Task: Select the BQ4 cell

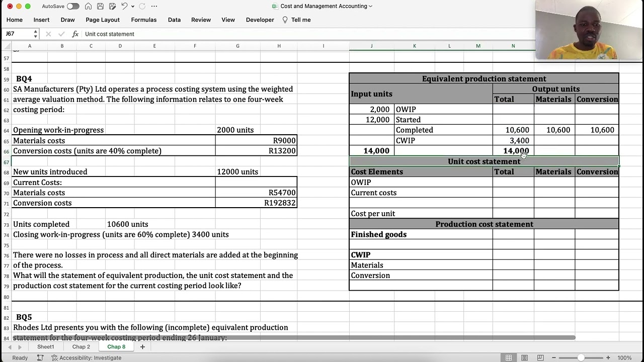Action: click(24, 79)
